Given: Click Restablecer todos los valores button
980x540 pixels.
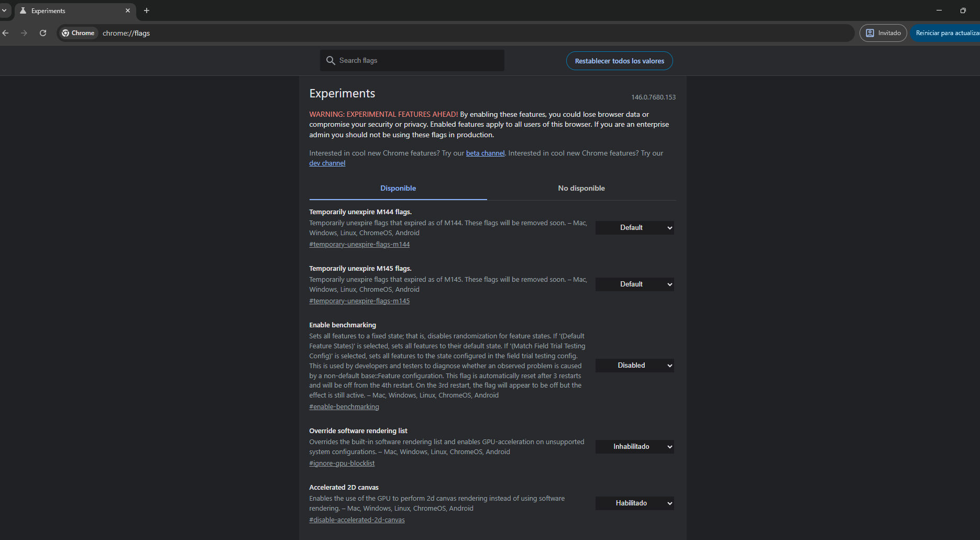Looking at the screenshot, I should (x=619, y=61).
